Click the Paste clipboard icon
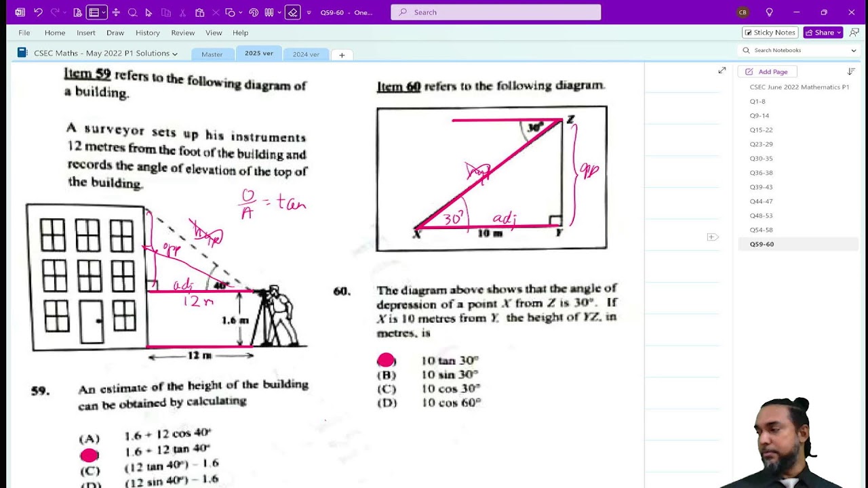The height and width of the screenshot is (488, 868). pos(199,12)
